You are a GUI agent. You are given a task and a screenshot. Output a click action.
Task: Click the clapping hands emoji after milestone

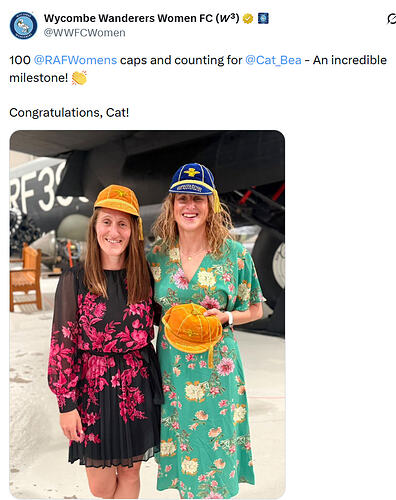pos(79,78)
